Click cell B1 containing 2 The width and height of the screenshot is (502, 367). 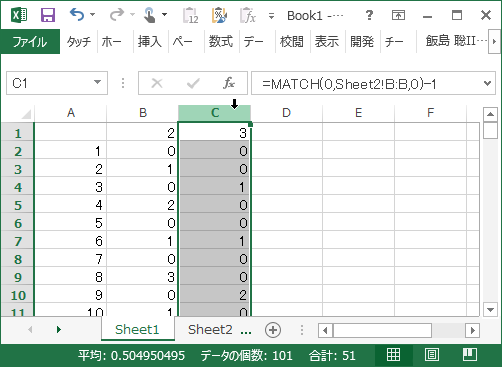click(x=142, y=132)
